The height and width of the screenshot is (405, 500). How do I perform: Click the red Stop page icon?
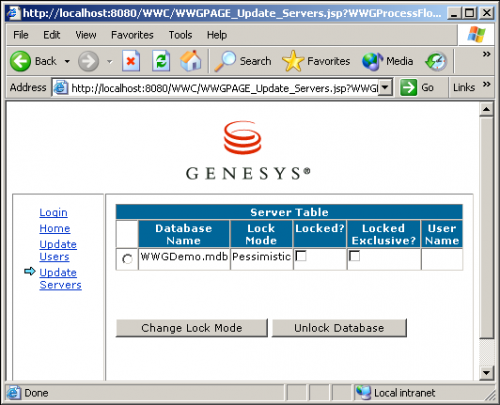(131, 61)
